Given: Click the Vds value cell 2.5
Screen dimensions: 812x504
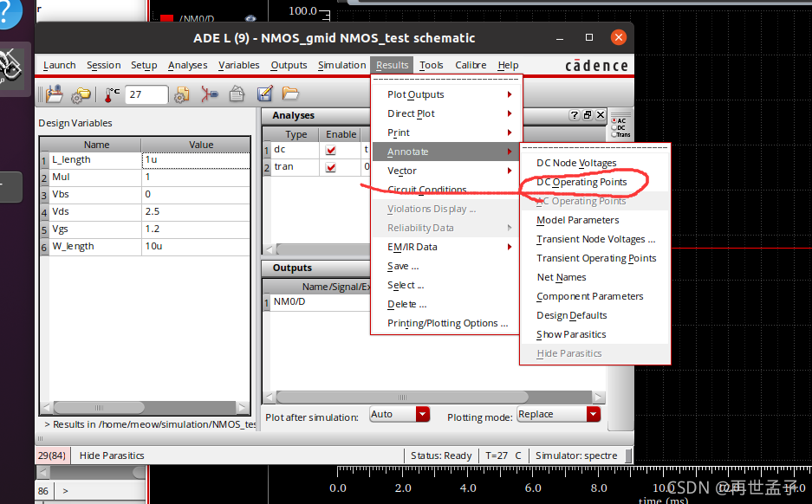Looking at the screenshot, I should coord(196,211).
